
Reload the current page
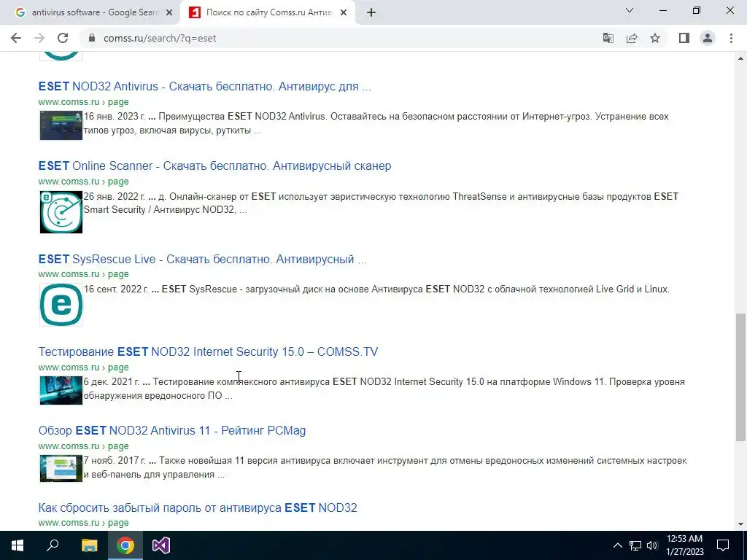pyautogui.click(x=63, y=38)
